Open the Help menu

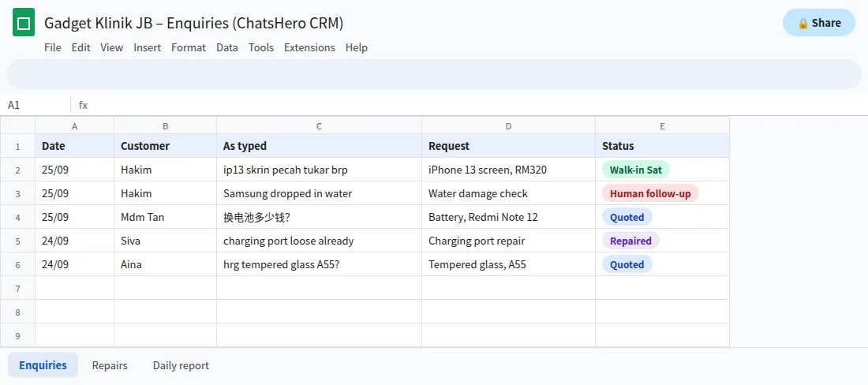[357, 47]
